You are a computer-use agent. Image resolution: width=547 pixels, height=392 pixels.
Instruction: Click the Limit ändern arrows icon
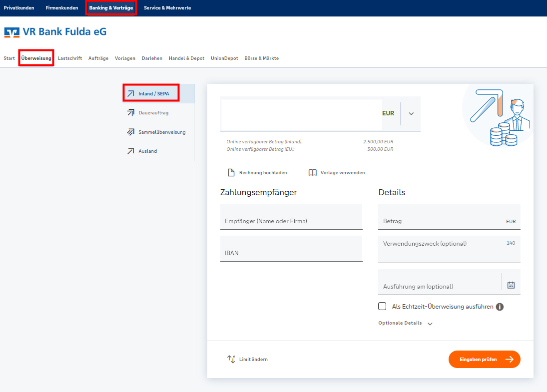coord(231,359)
